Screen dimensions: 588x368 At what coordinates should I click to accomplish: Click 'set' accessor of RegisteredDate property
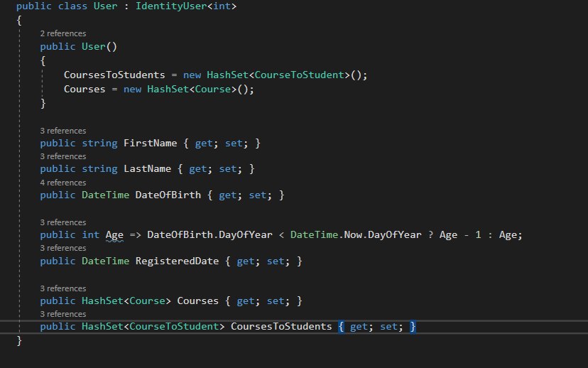276,261
